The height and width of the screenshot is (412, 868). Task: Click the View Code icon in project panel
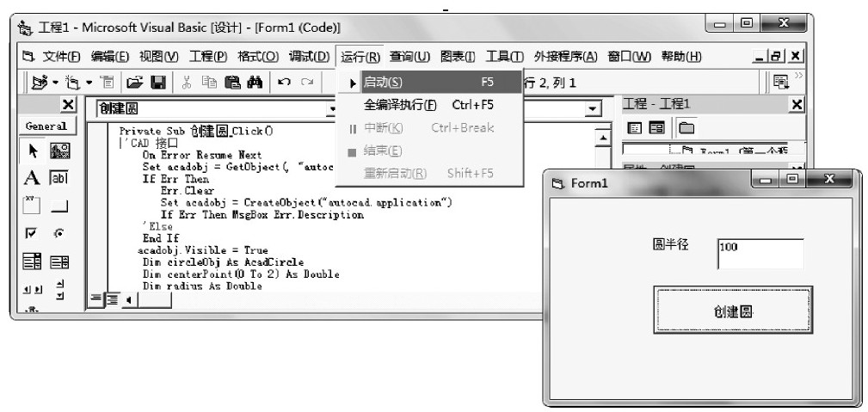[634, 128]
